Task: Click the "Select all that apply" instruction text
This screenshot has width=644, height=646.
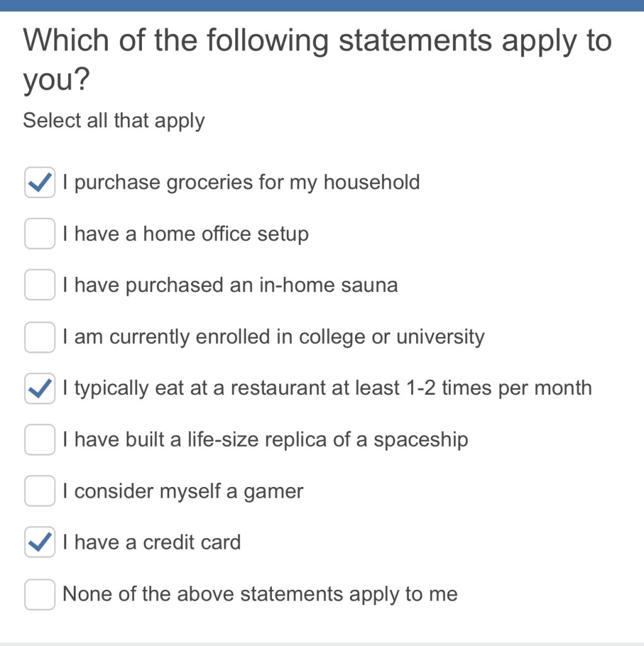Action: pyautogui.click(x=114, y=120)
